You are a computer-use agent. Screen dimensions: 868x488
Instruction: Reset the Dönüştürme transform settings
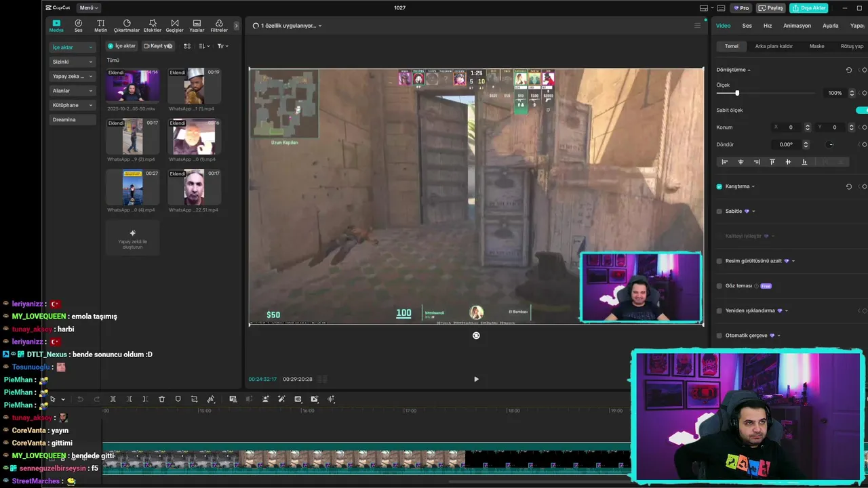(x=849, y=70)
